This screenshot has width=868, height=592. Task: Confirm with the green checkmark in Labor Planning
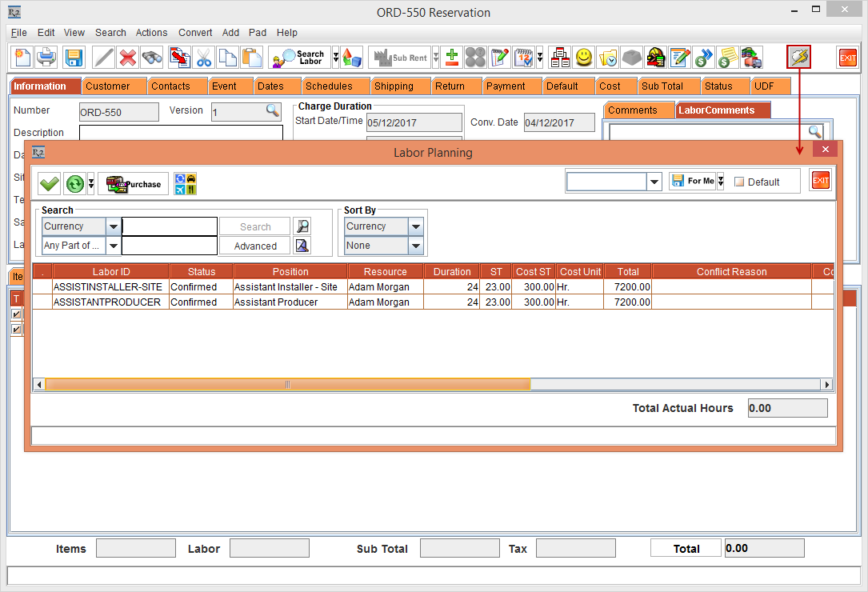[x=49, y=183]
